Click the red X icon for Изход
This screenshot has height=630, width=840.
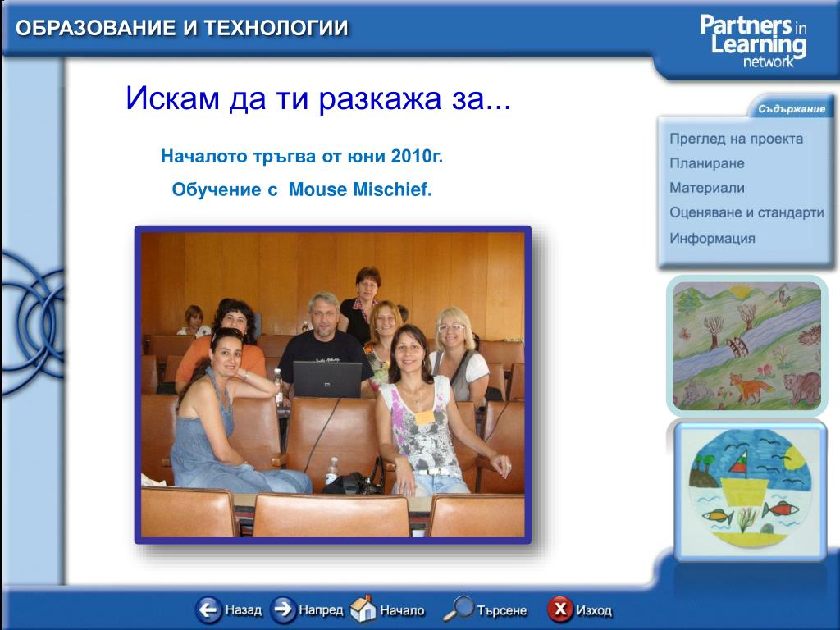[559, 609]
